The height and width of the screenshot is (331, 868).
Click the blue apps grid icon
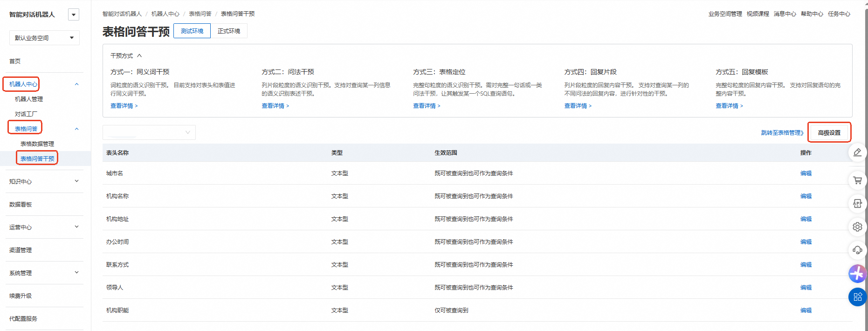click(x=857, y=297)
